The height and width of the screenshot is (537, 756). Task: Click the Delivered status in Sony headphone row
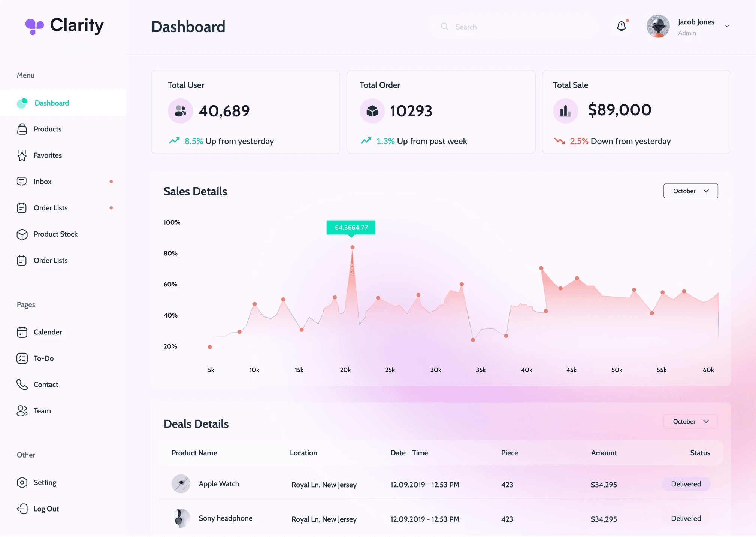point(686,518)
